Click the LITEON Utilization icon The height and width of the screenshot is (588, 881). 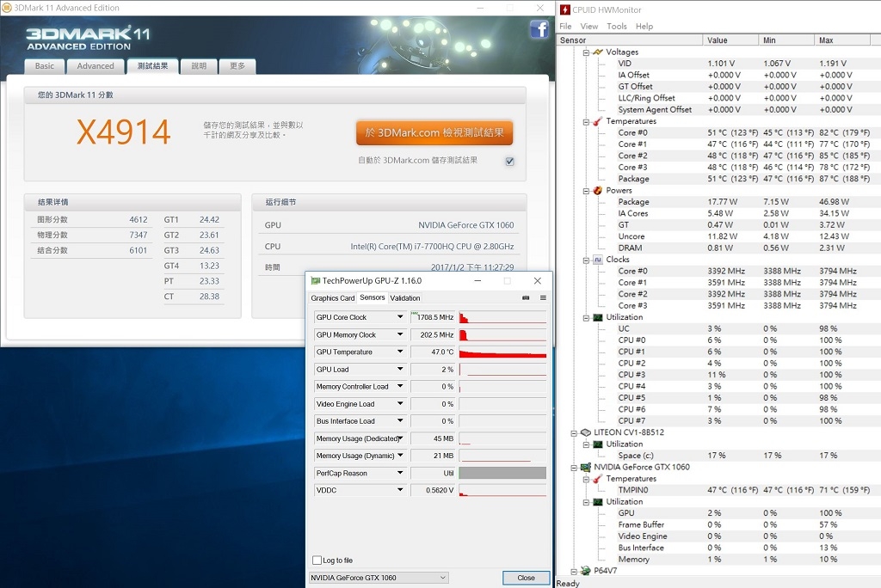(598, 444)
